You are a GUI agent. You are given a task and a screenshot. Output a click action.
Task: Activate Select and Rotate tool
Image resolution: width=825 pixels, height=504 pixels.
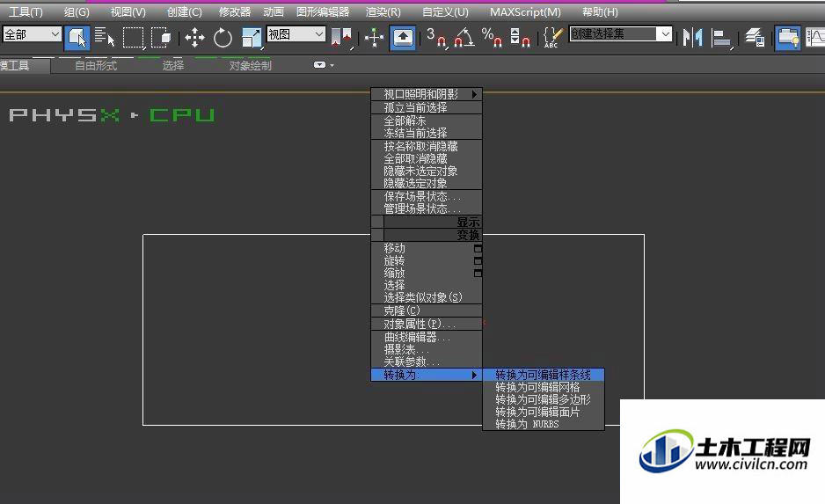click(x=223, y=37)
